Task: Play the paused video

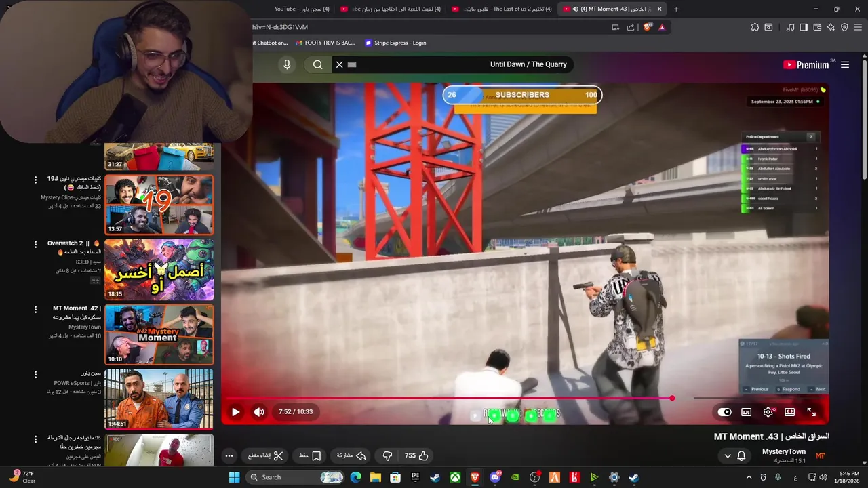Action: [x=235, y=411]
